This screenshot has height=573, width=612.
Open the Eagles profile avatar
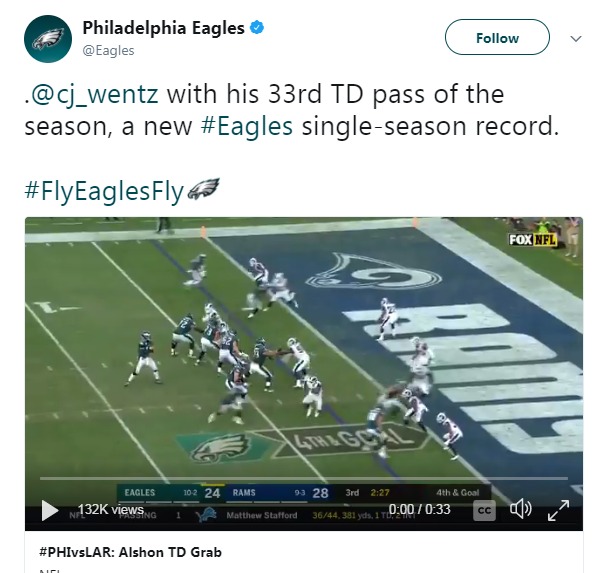tap(48, 39)
